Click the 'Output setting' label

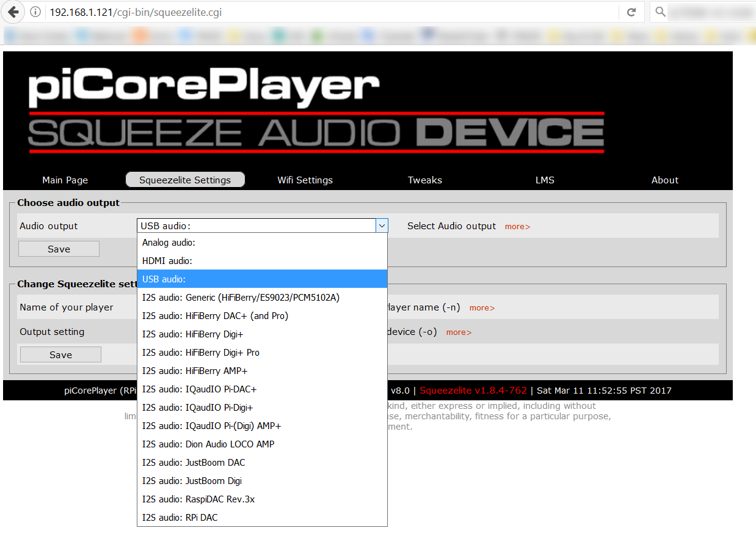tap(52, 332)
